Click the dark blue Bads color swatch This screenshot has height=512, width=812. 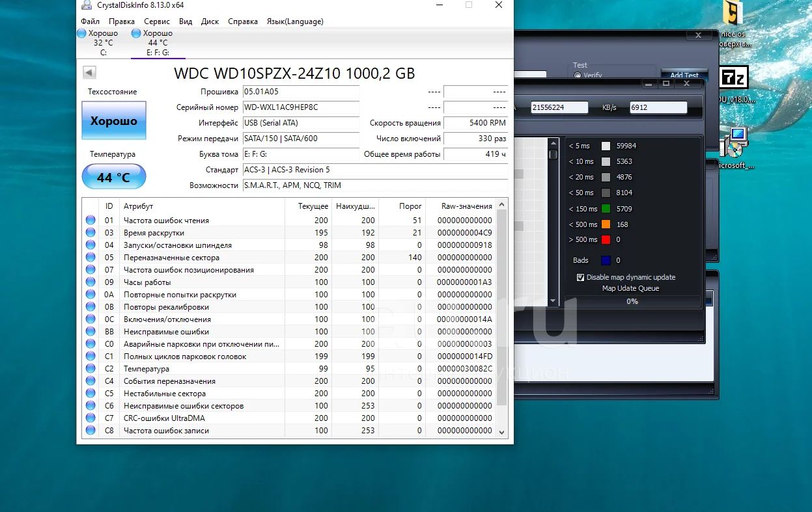pyautogui.click(x=606, y=260)
